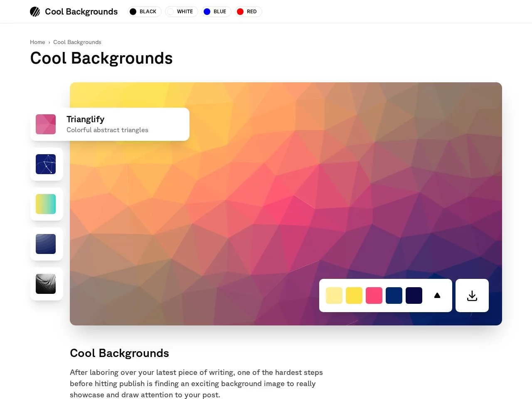Screen dimensions: 532x399
Task: Select the pink Trianglify icon in the sidebar
Action: click(x=46, y=124)
